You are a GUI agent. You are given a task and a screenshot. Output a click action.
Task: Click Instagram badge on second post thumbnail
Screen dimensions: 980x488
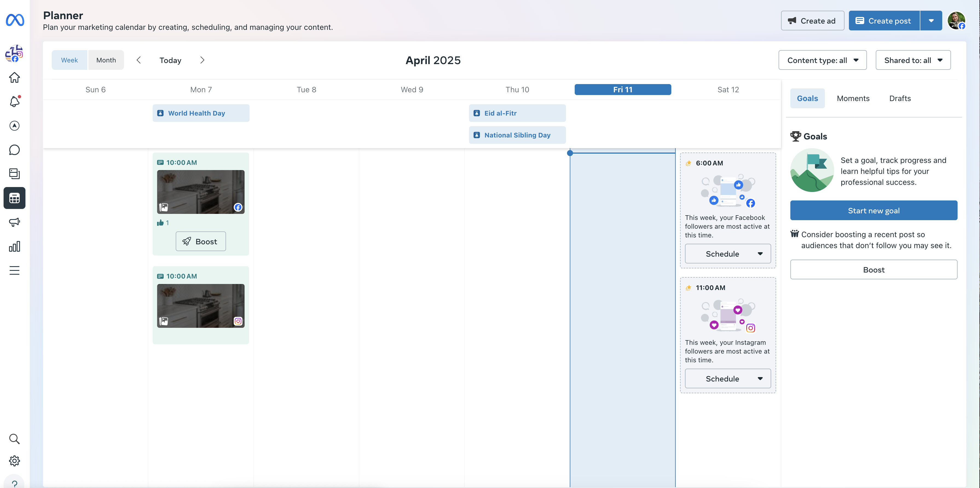(238, 321)
